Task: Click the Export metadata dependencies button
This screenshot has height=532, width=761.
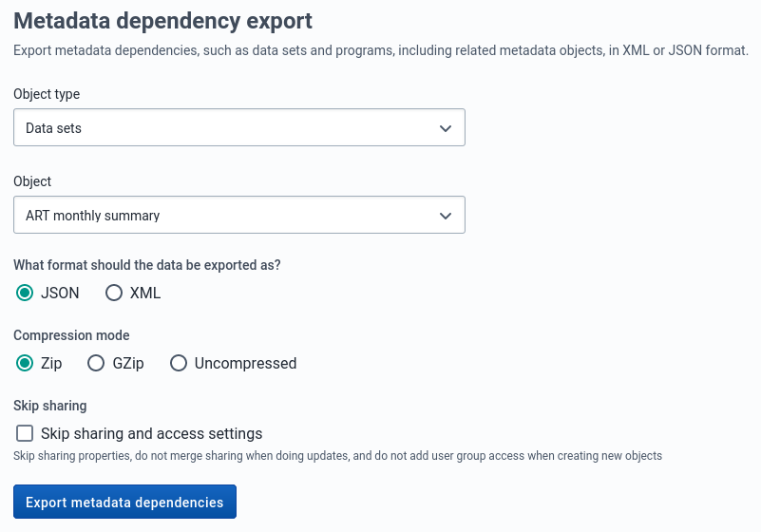Action: (x=124, y=503)
